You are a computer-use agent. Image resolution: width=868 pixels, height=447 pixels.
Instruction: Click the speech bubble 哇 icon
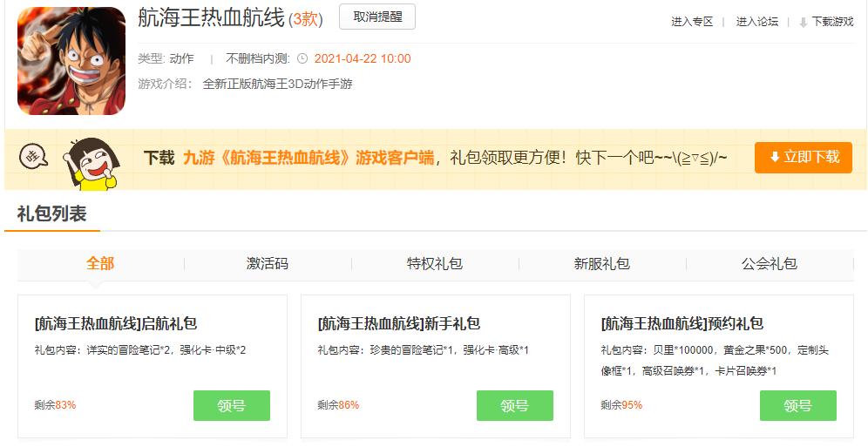[x=34, y=157]
